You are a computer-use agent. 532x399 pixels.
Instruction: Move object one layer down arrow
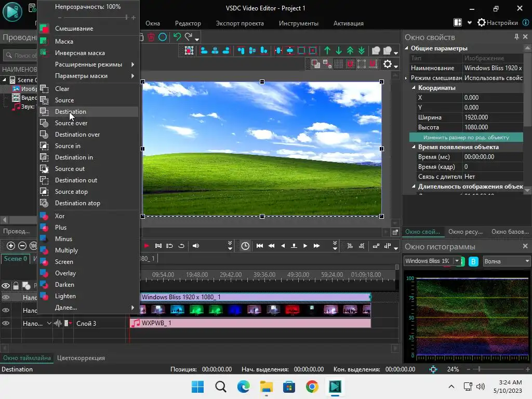coord(339,50)
